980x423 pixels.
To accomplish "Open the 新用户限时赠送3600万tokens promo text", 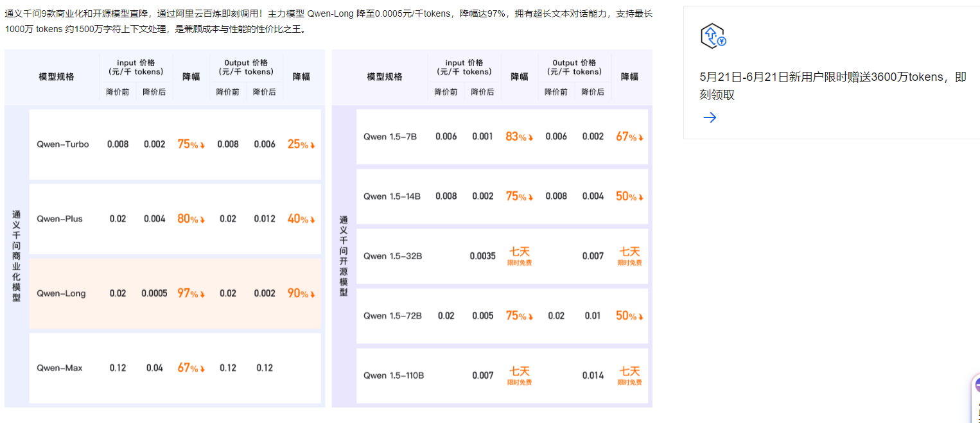I will [x=833, y=86].
